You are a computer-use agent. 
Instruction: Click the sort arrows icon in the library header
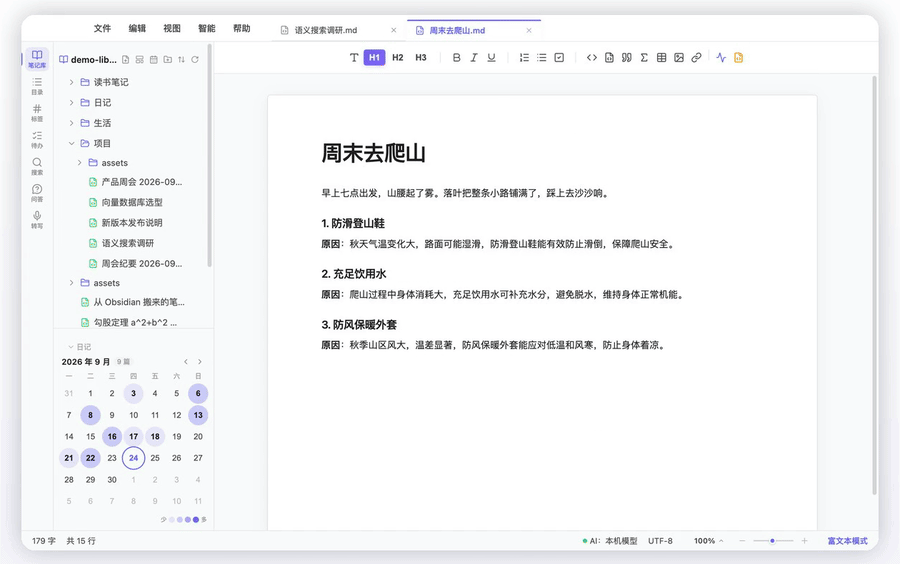(x=181, y=60)
